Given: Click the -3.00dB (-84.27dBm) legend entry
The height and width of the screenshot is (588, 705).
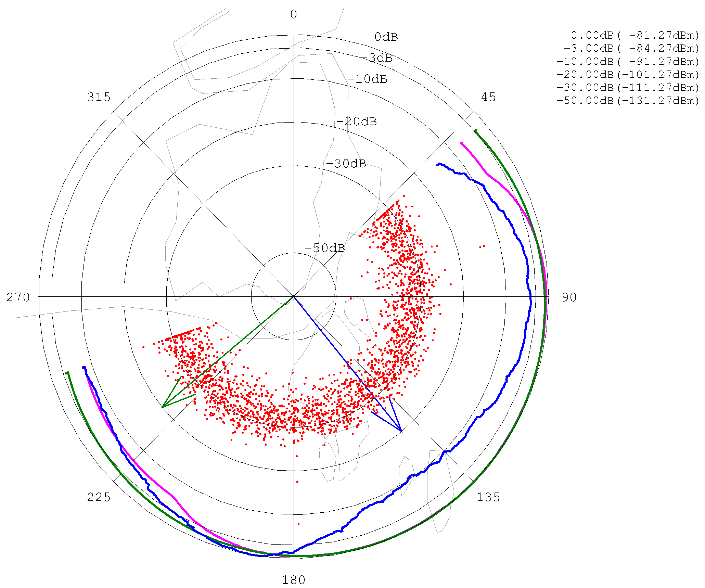Looking at the screenshot, I should pos(631,48).
